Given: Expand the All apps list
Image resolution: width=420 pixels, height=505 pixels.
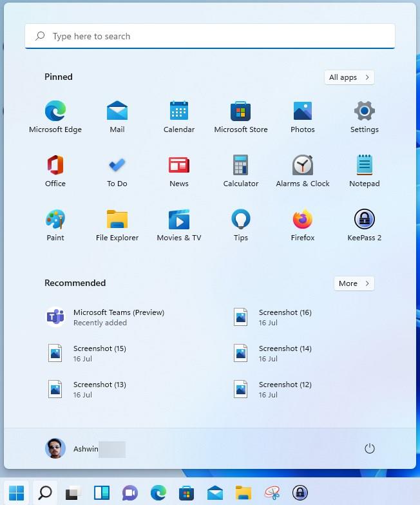Looking at the screenshot, I should point(349,77).
